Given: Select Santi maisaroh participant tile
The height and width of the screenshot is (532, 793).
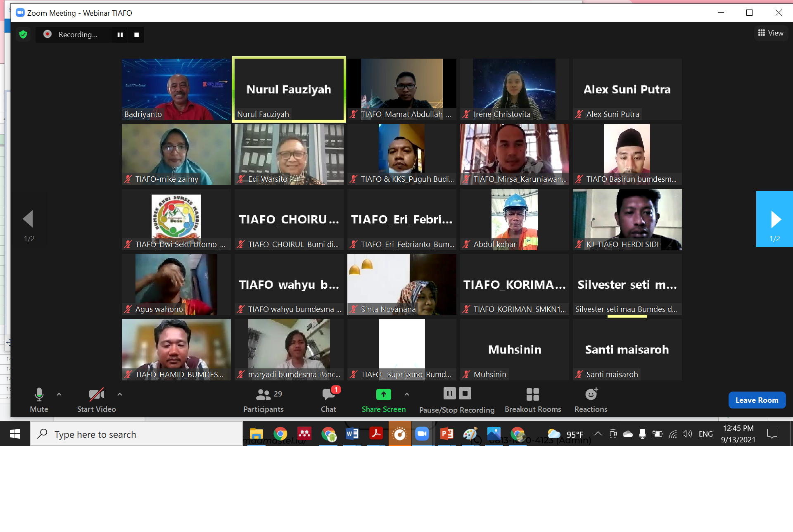Looking at the screenshot, I should click(627, 349).
